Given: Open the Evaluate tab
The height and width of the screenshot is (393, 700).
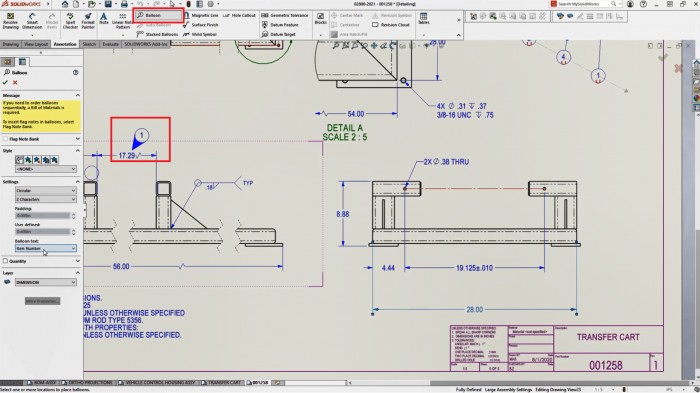Looking at the screenshot, I should point(110,44).
